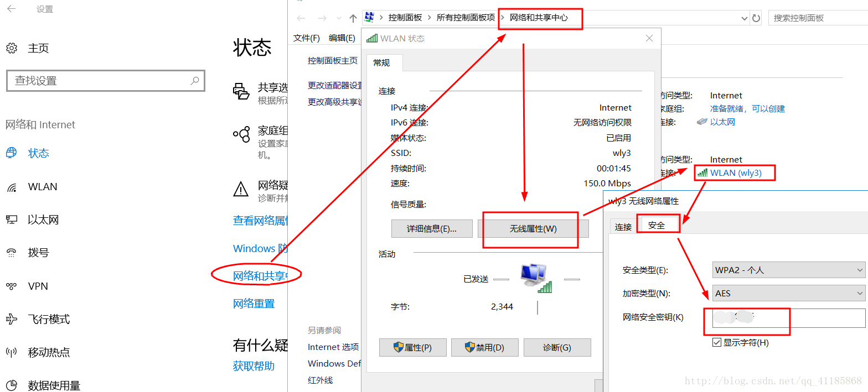Screen dimensions: 868x392
Task: Open the Home (主页) gear icon
Action: [x=12, y=49]
